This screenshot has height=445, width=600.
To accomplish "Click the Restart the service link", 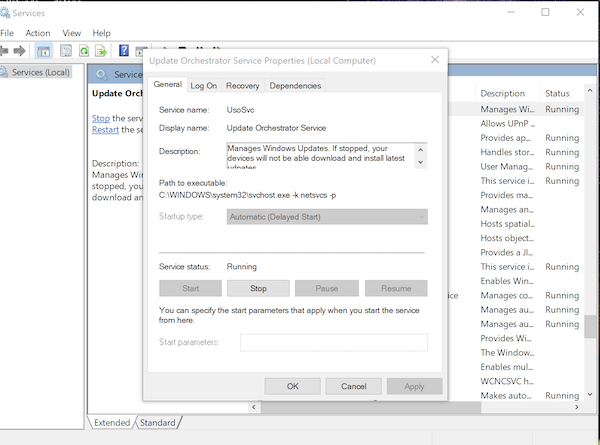I will [105, 130].
